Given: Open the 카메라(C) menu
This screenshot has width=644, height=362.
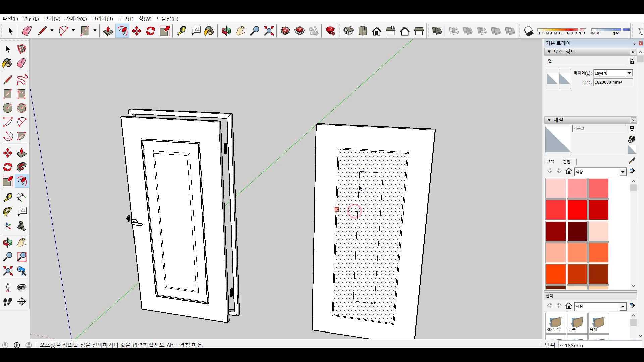Looking at the screenshot, I should [x=76, y=19].
